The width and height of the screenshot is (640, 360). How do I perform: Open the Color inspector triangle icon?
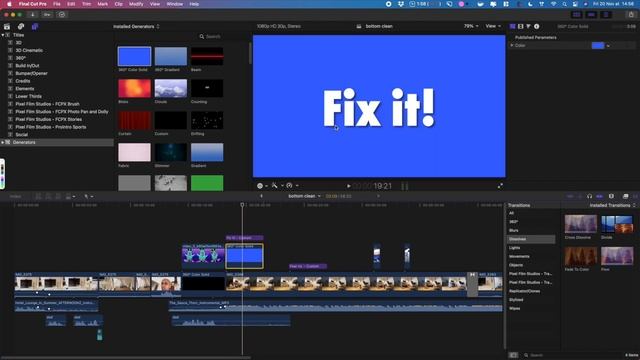pos(528,27)
